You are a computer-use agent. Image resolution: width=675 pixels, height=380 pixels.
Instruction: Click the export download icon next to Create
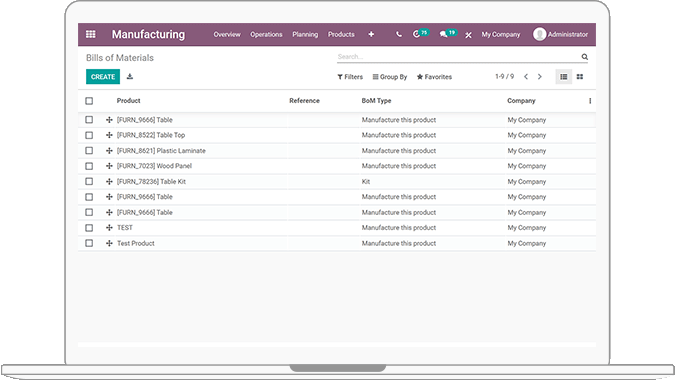[130, 77]
